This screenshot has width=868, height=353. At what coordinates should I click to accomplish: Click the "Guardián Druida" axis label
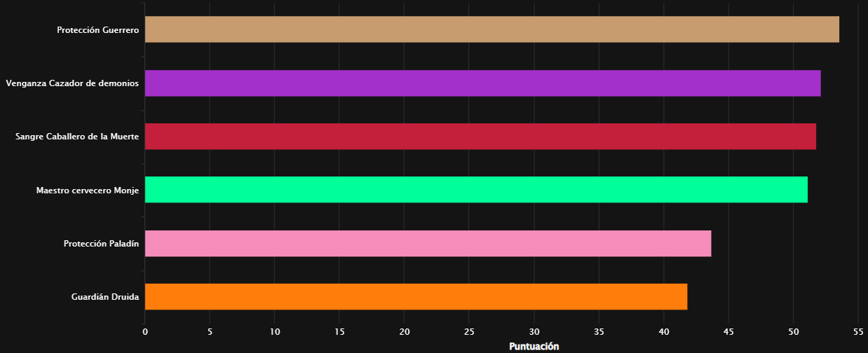coord(105,297)
